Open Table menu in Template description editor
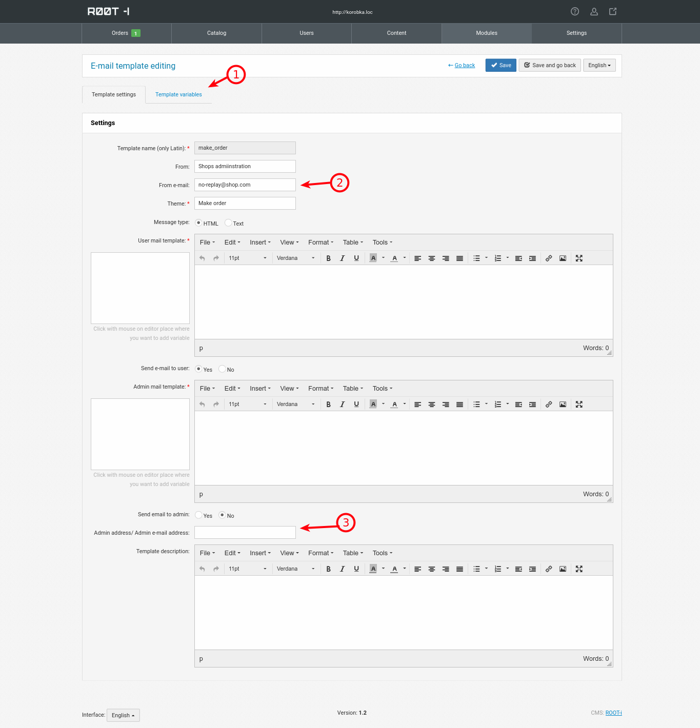The height and width of the screenshot is (728, 700). click(x=353, y=553)
